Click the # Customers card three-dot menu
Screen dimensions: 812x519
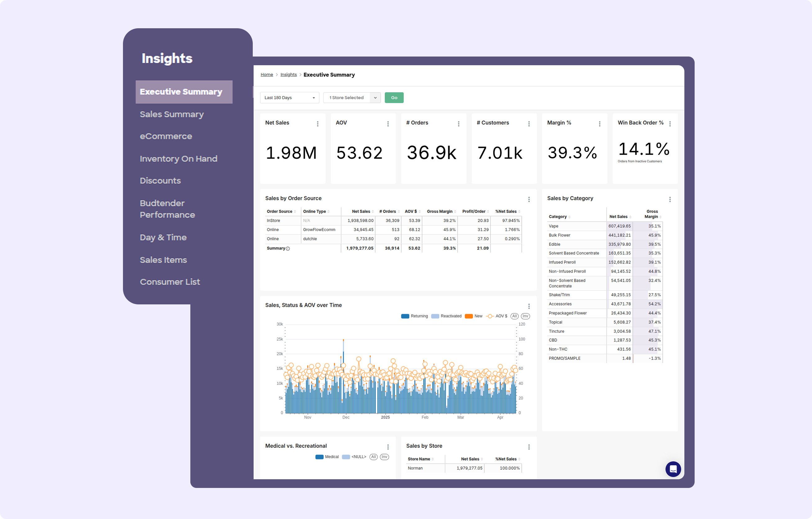coord(529,124)
